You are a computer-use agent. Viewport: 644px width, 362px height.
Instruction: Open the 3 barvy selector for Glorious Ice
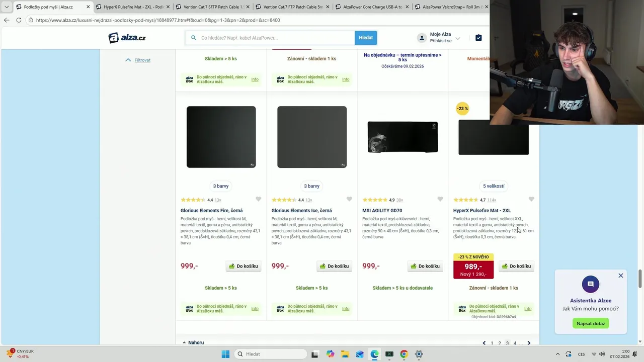click(x=312, y=186)
